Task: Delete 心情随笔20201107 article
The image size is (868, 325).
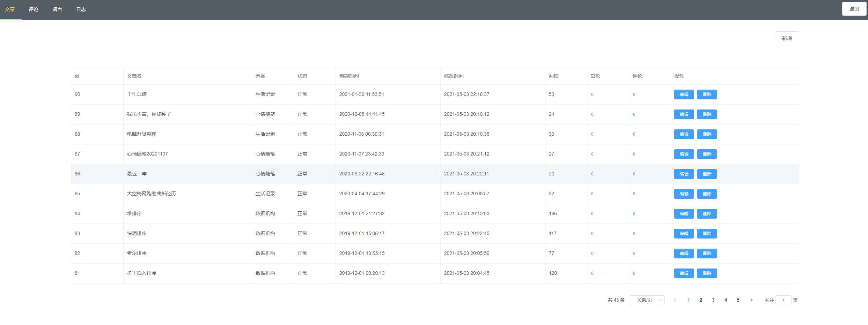Action: (x=707, y=154)
